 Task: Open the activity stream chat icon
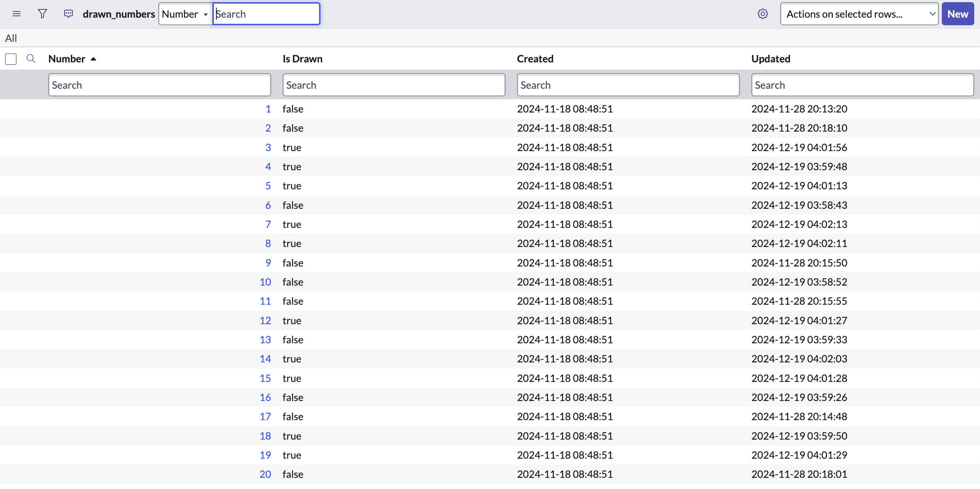click(69, 14)
